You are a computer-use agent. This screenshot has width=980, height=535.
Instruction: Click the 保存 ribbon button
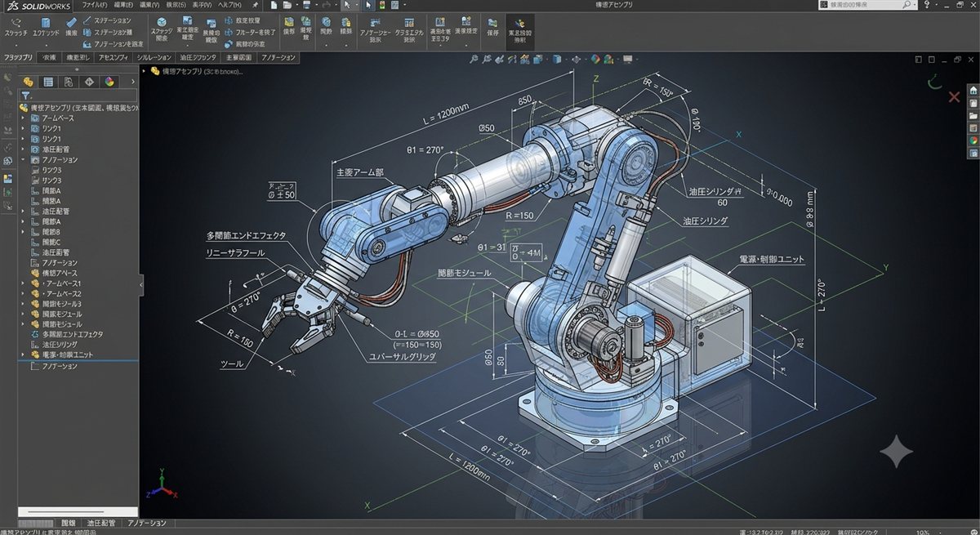tap(492, 27)
